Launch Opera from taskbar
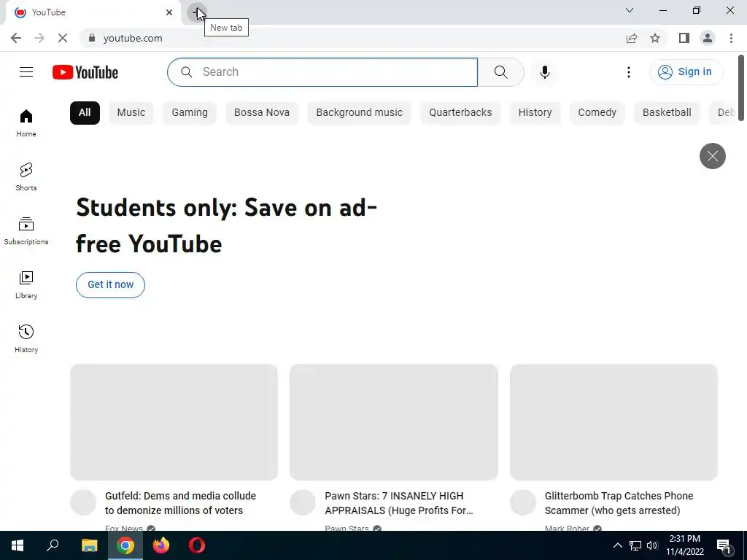This screenshot has width=747, height=560. click(197, 545)
